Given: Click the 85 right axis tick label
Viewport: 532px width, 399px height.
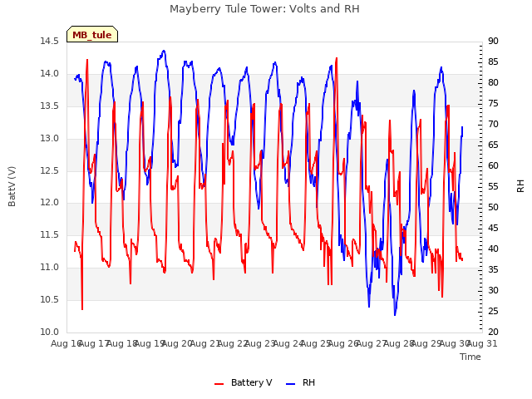Looking at the screenshot, I should coord(493,62).
